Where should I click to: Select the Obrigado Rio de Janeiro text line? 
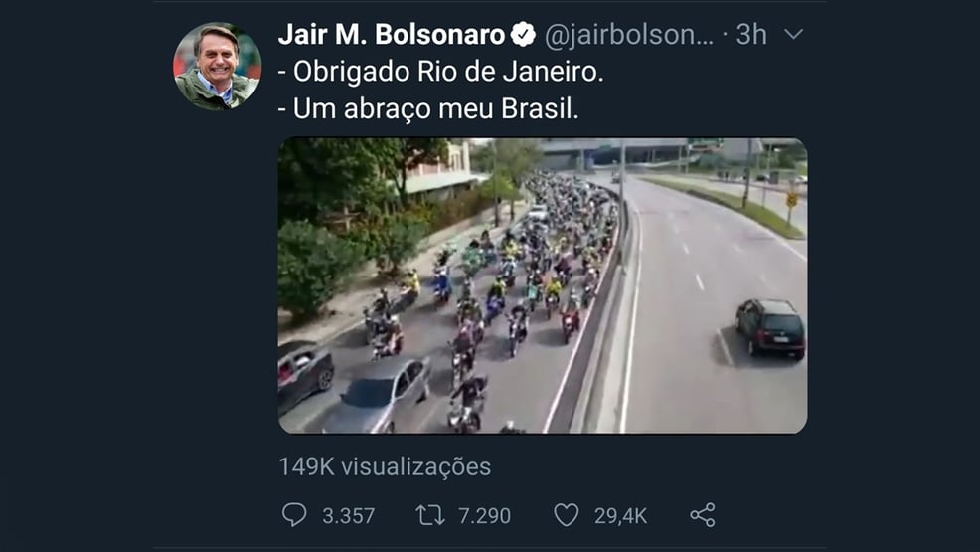pos(440,72)
